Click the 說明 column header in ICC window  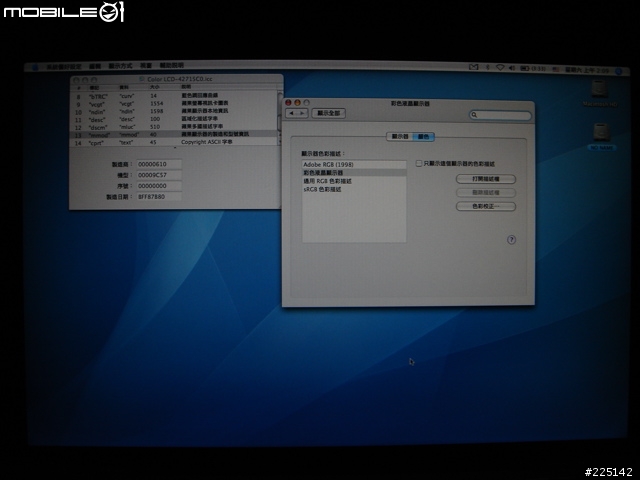pos(185,87)
